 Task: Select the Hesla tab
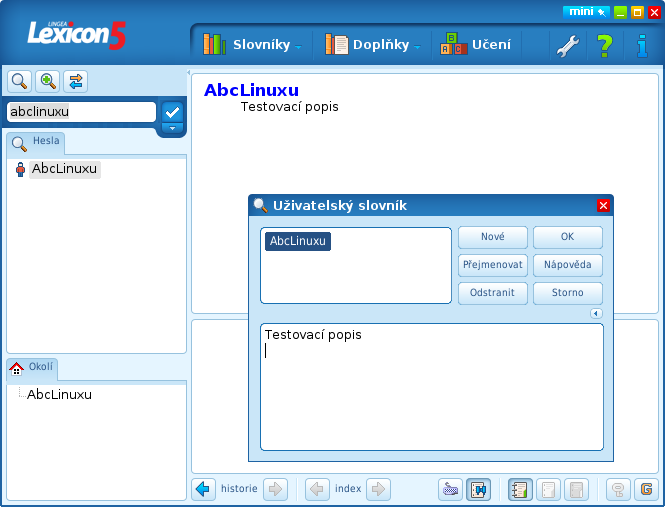(36, 143)
